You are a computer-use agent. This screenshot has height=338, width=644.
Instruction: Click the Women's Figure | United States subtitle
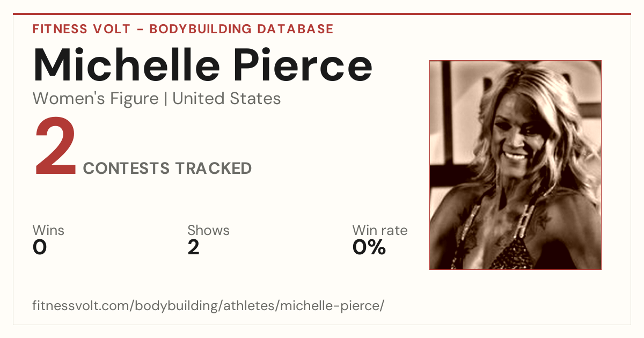[157, 99]
